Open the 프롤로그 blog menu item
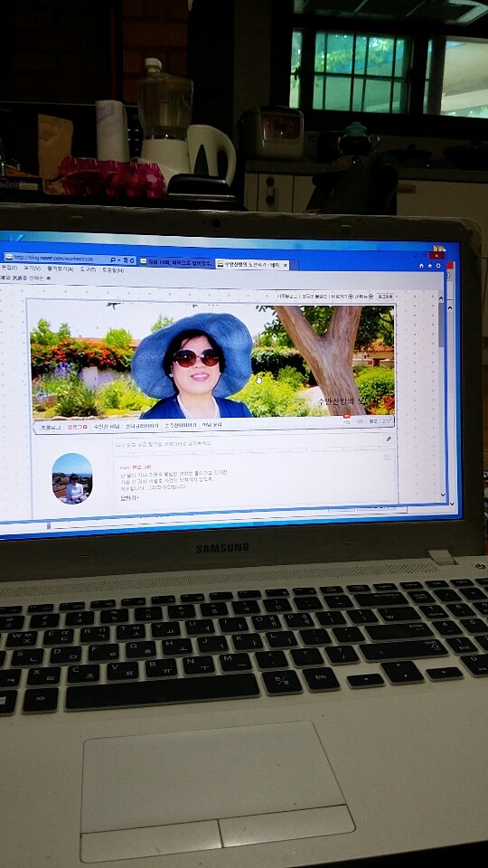488x868 pixels. [51, 427]
